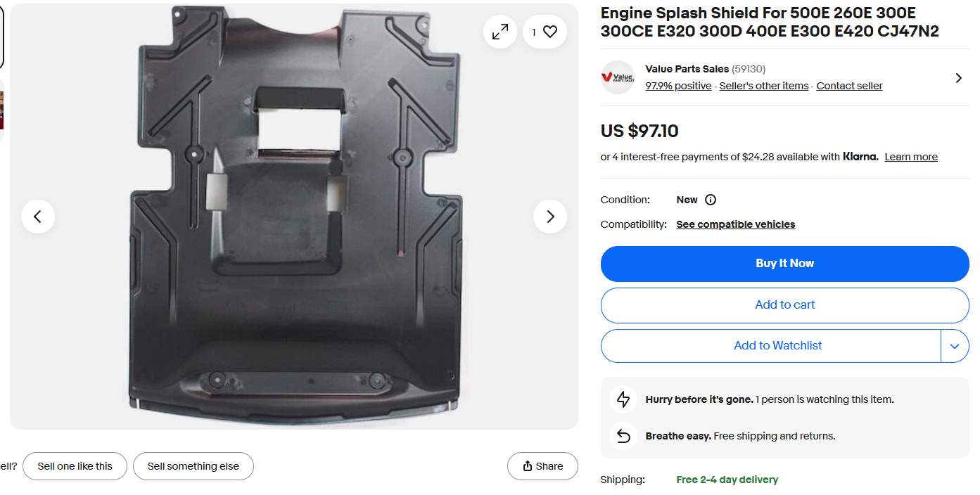The width and height of the screenshot is (980, 495).
Task: Open Klarna Learn more link
Action: pyautogui.click(x=910, y=157)
